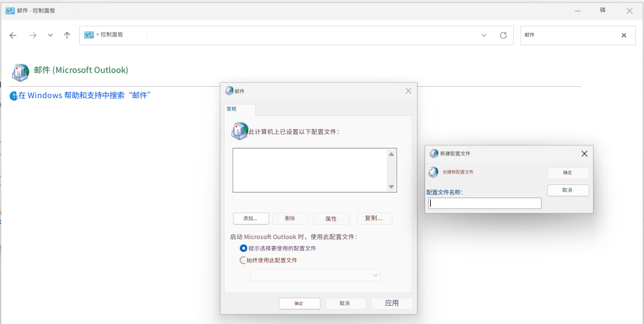
Task: Go back with the left arrow
Action: click(13, 35)
